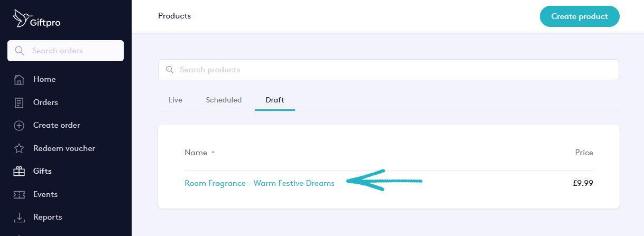Open the Scheduled products tab
The width and height of the screenshot is (644, 236).
224,100
